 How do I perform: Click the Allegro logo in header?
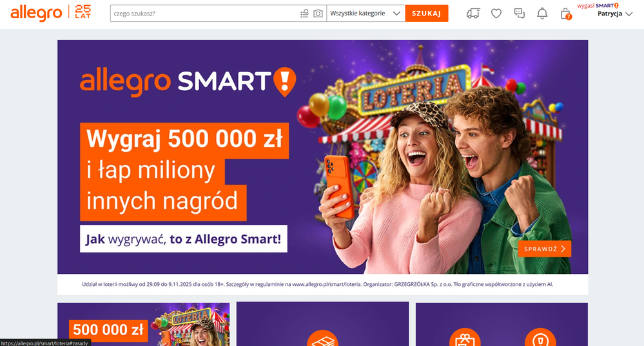pos(36,13)
